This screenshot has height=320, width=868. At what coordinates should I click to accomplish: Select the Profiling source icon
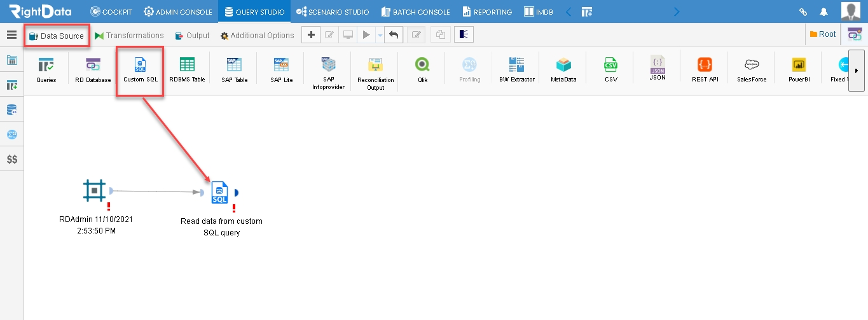tap(469, 70)
